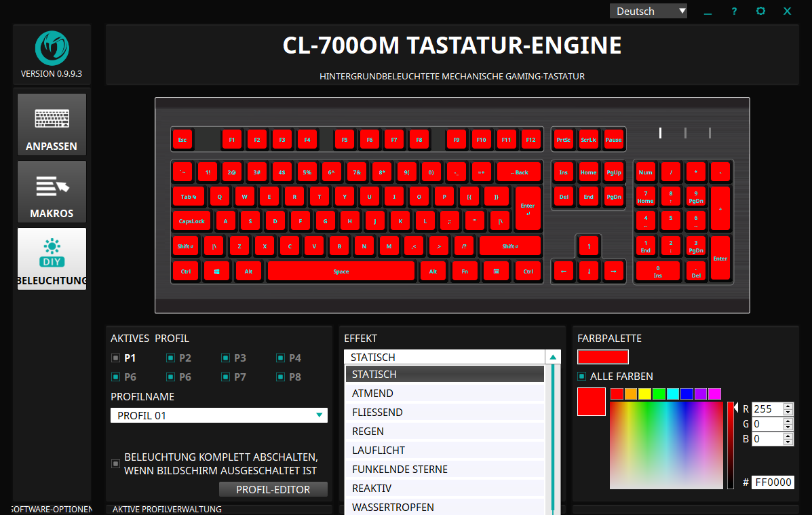Select the P1 active profile
This screenshot has height=515, width=812.
click(x=116, y=358)
